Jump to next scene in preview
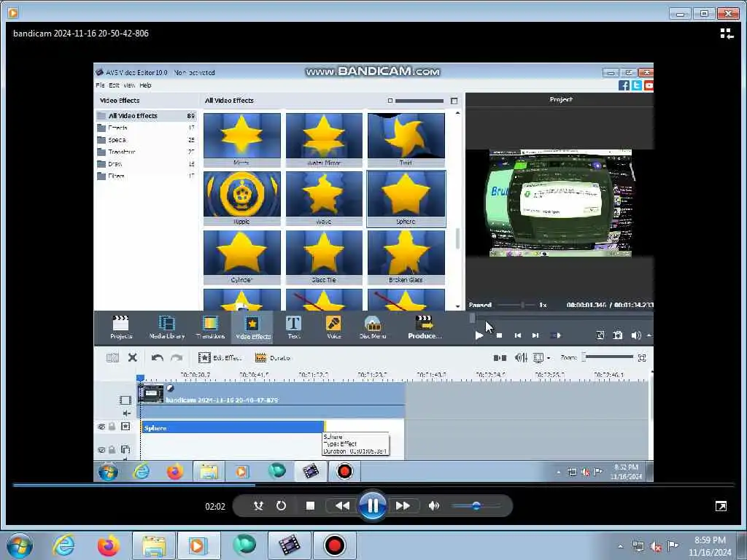This screenshot has width=747, height=560. [x=555, y=335]
